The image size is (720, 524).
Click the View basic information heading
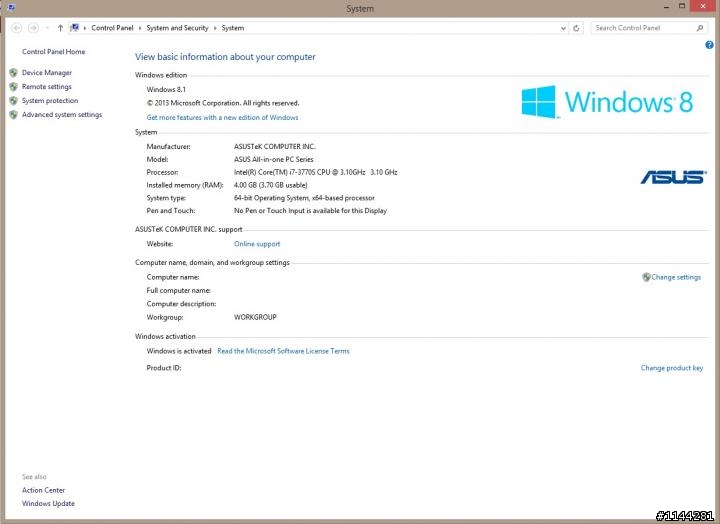tap(225, 57)
